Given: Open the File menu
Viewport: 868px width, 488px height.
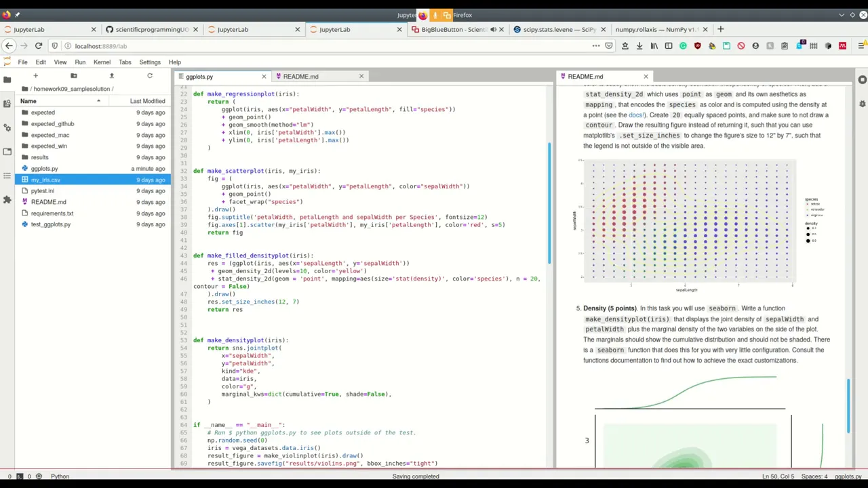Looking at the screenshot, I should coord(22,62).
